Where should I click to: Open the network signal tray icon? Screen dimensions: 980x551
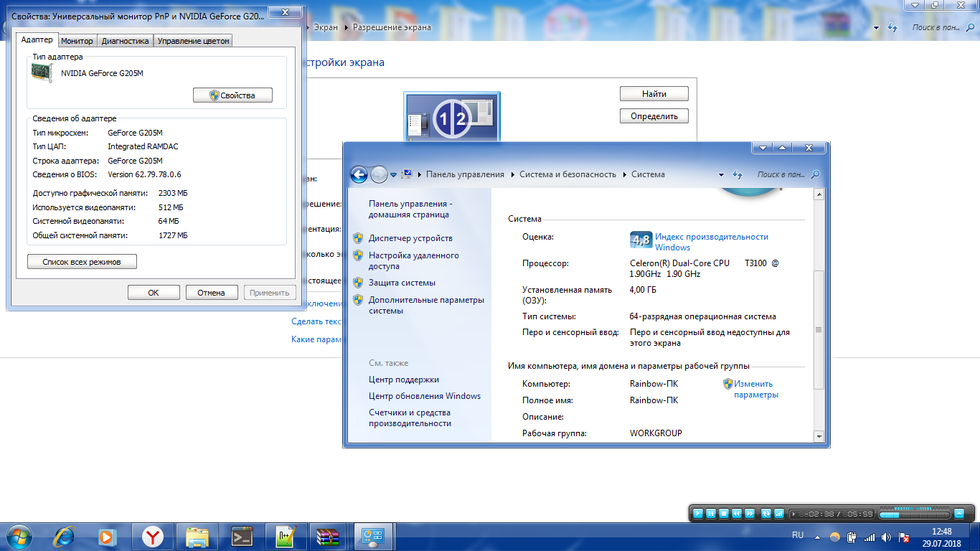870,537
